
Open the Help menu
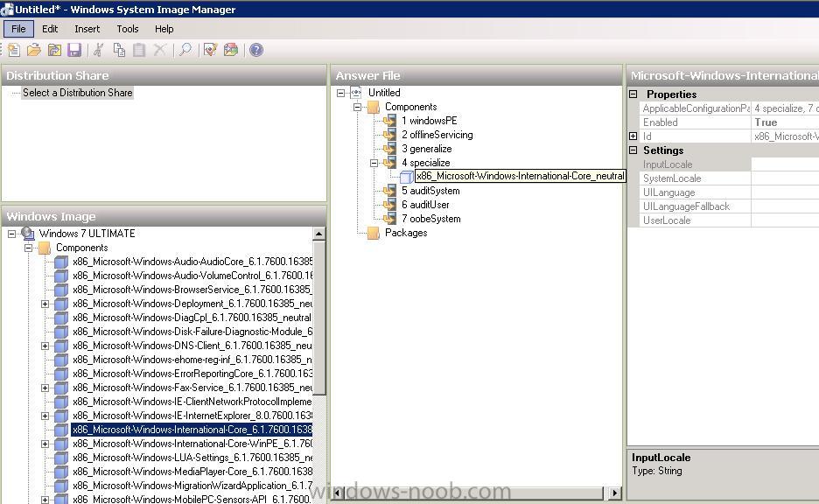point(164,29)
